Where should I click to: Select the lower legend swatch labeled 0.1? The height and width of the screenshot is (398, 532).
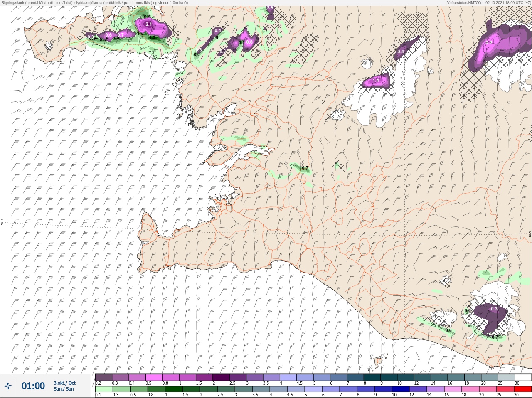click(x=104, y=389)
